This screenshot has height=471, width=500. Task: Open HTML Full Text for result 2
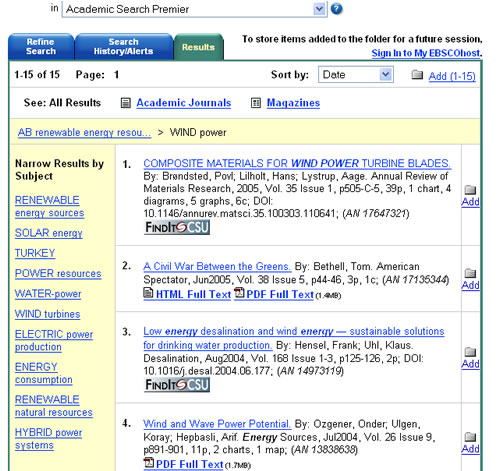(193, 294)
